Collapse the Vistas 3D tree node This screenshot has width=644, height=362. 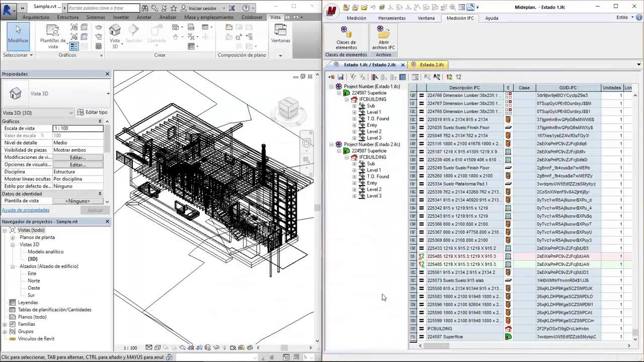click(x=13, y=245)
